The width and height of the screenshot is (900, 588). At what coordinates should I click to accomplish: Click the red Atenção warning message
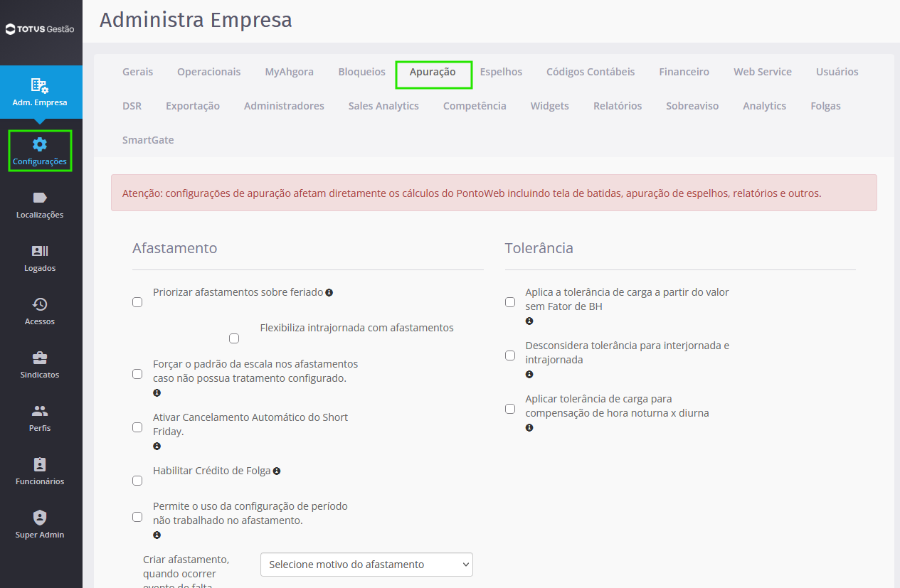pos(494,193)
